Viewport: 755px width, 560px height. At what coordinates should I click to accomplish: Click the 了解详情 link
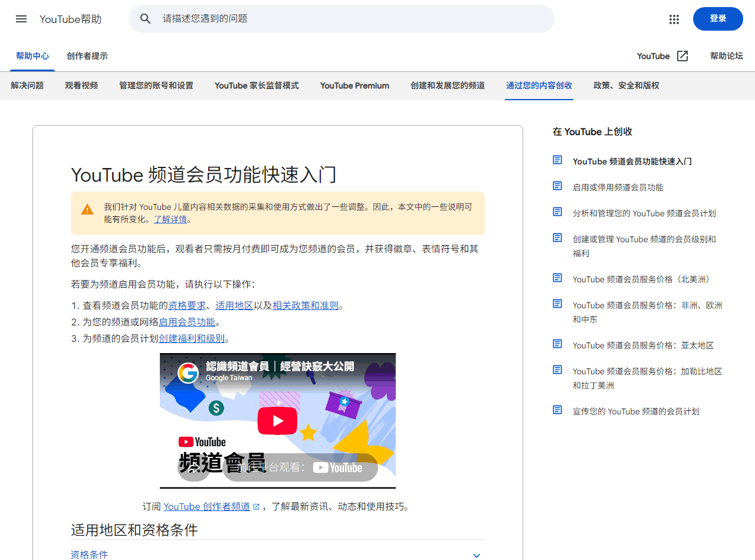pos(170,219)
